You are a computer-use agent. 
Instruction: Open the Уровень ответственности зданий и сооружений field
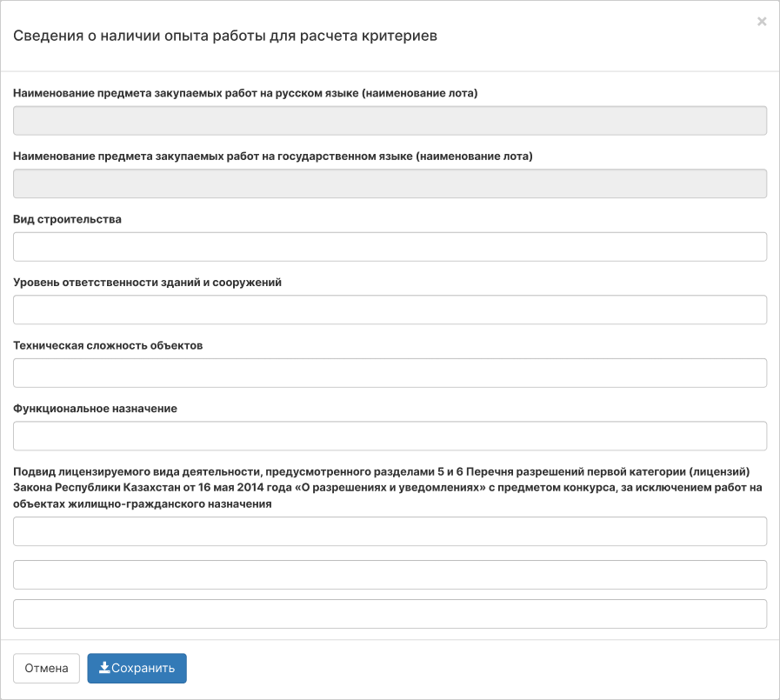(390, 310)
